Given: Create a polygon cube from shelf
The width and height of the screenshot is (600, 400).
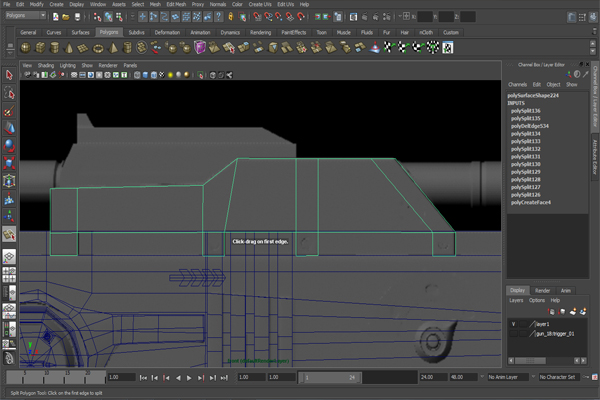Looking at the screenshot, I should [x=40, y=48].
